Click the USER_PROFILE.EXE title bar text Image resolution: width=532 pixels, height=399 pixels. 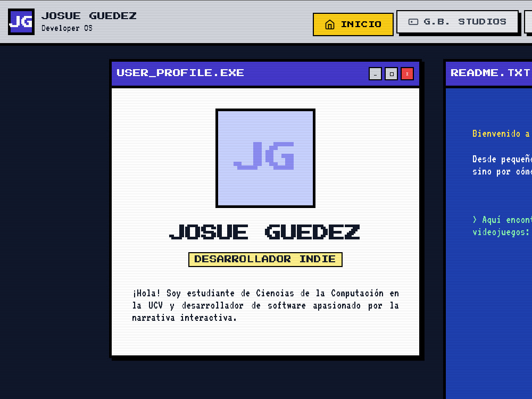click(x=180, y=73)
